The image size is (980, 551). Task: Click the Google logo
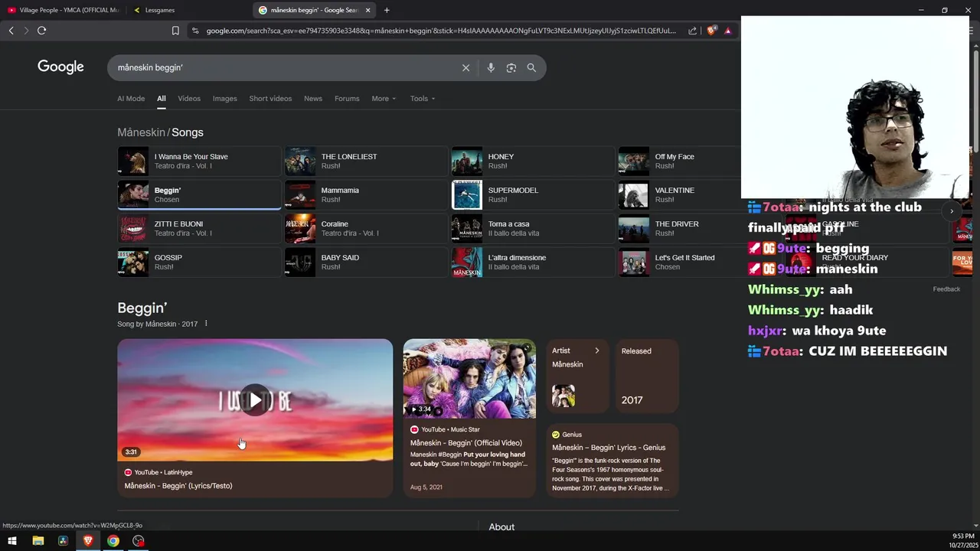coord(60,67)
